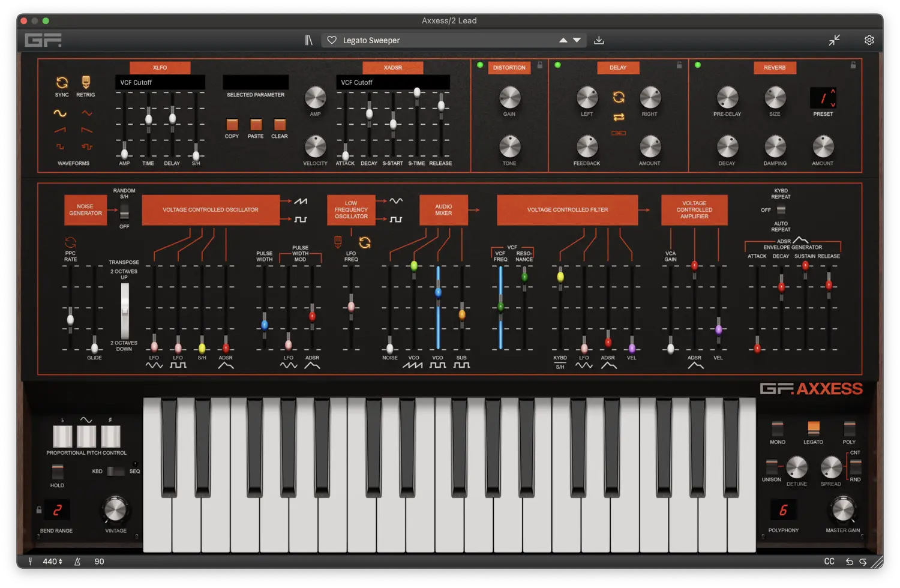Click the save preset download icon
Image resolution: width=900 pixels, height=588 pixels.
(599, 40)
